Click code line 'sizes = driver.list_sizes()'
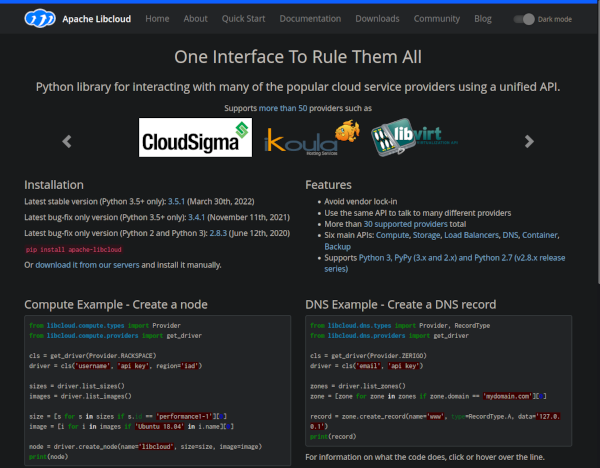This screenshot has height=468, width=600. 77,386
